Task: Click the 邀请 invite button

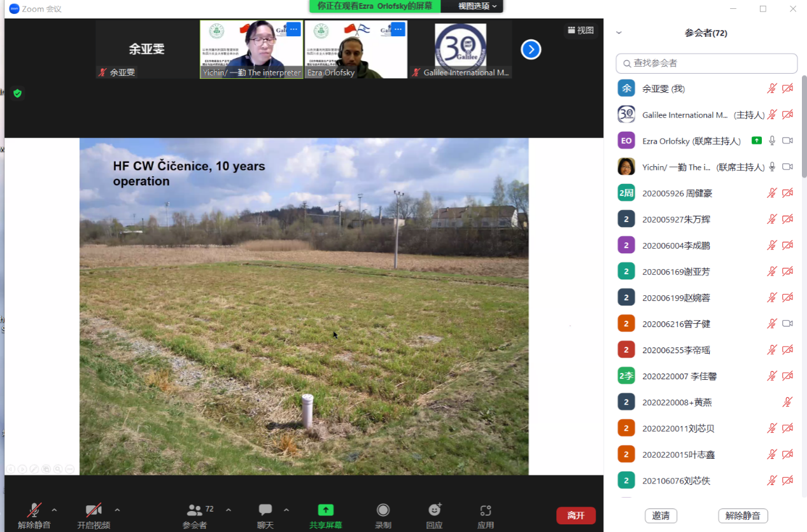Action: tap(661, 515)
